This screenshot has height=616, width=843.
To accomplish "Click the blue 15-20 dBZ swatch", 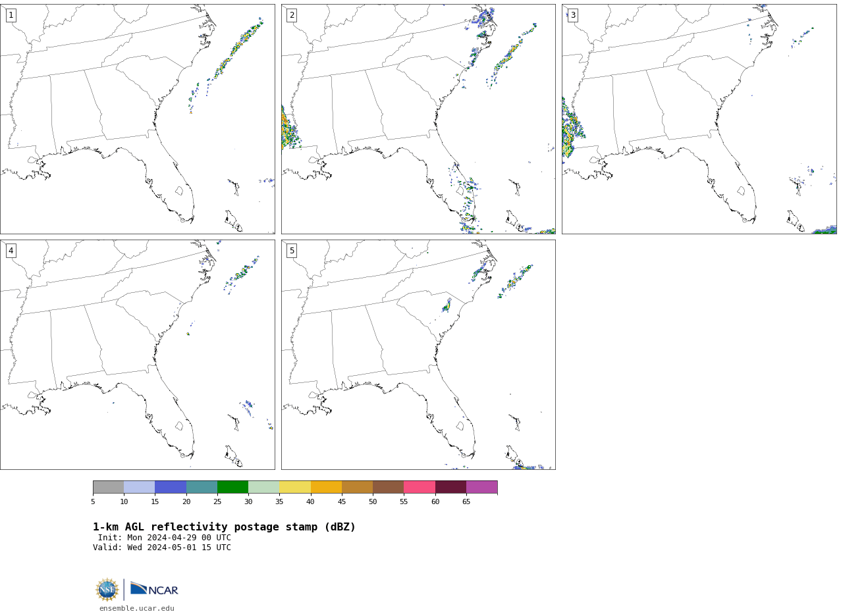I will point(171,487).
